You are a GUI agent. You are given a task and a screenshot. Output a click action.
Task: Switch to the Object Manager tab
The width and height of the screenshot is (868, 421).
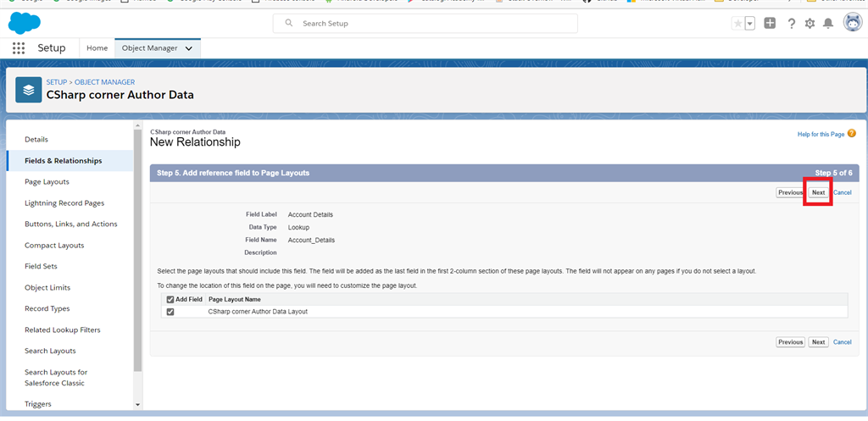pyautogui.click(x=149, y=48)
